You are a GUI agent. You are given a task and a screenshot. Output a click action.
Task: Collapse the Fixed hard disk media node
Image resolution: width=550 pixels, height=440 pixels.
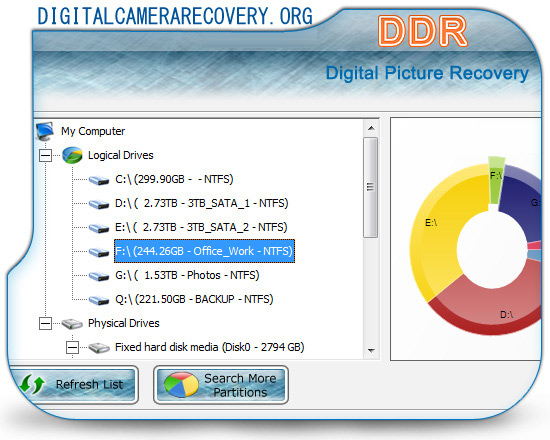[72, 347]
